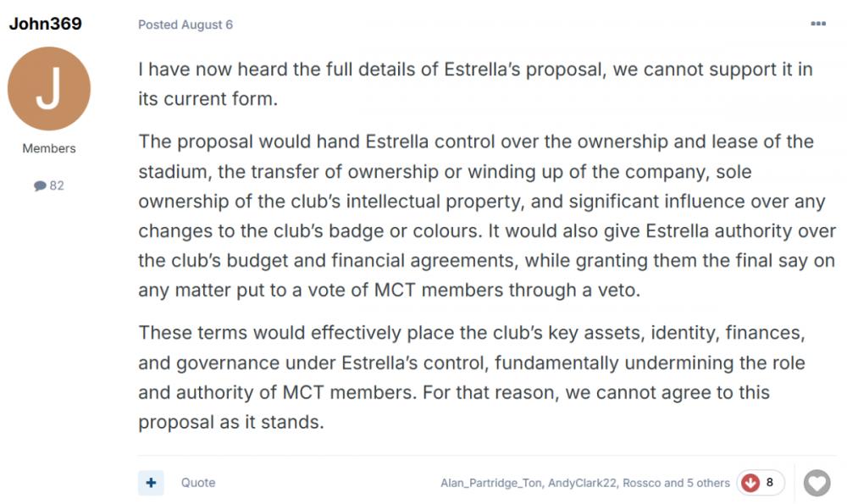This screenshot has height=504, width=847.
Task: Click the Quote link
Action: (x=197, y=482)
